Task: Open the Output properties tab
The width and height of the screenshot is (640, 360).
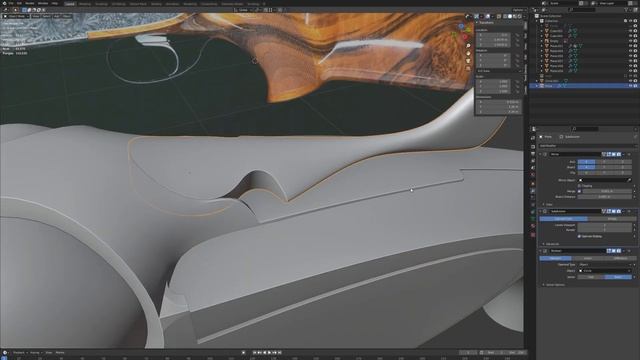Action: tap(533, 153)
